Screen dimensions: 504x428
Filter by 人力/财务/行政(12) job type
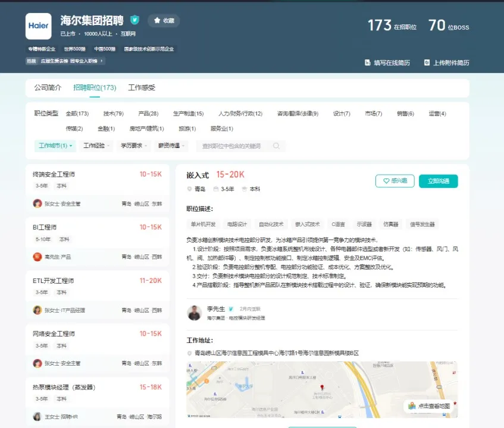click(240, 114)
